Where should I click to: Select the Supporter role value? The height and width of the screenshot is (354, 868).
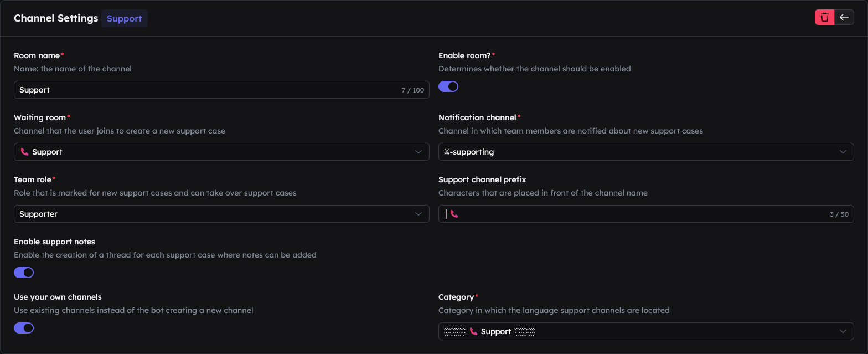(38, 214)
